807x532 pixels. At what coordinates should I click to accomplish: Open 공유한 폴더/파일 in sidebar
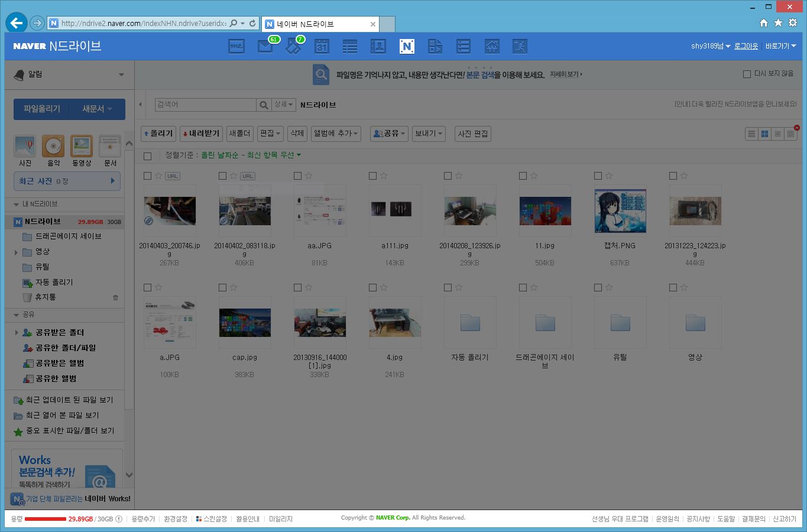pos(66,348)
